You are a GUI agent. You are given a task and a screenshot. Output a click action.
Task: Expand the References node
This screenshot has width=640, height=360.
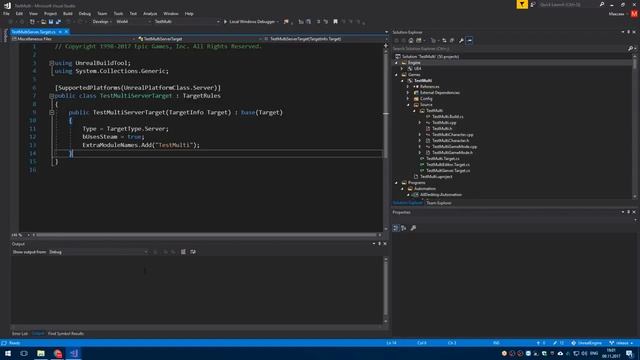tap(408, 87)
